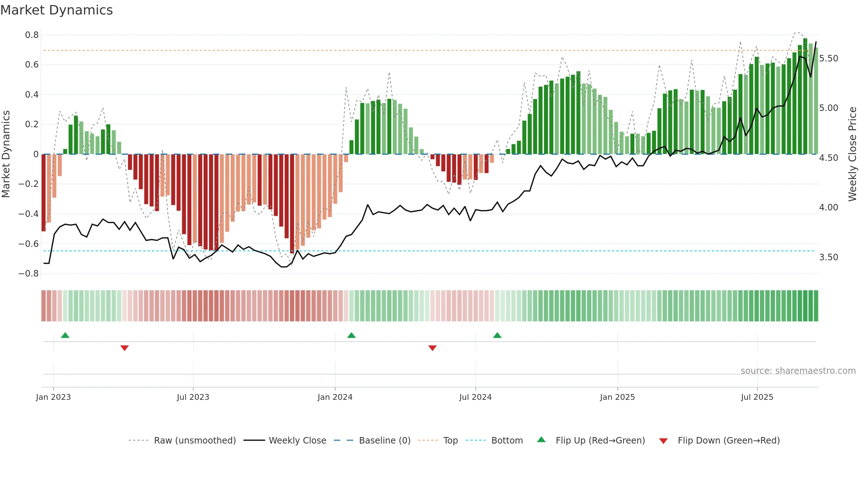Screen dimensions: 868x488
Task: Click the Jul 2024 x-axis label
Action: [x=476, y=397]
